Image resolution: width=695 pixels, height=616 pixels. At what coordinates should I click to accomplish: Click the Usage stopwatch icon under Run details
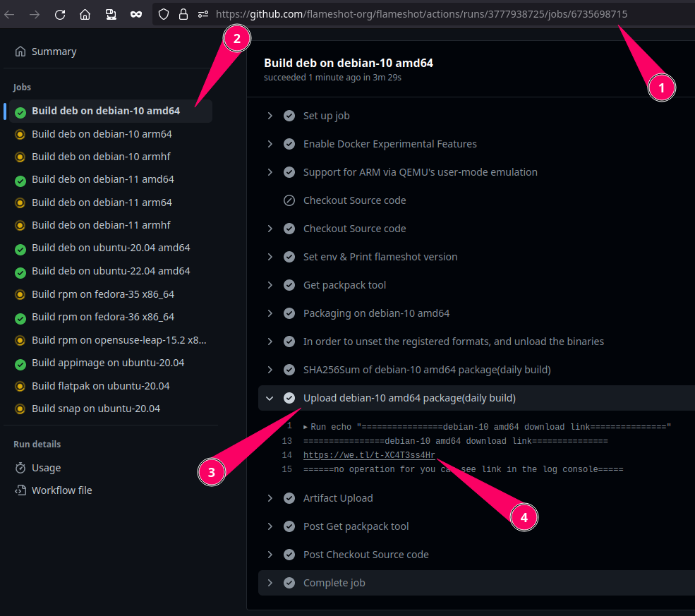[20, 467]
